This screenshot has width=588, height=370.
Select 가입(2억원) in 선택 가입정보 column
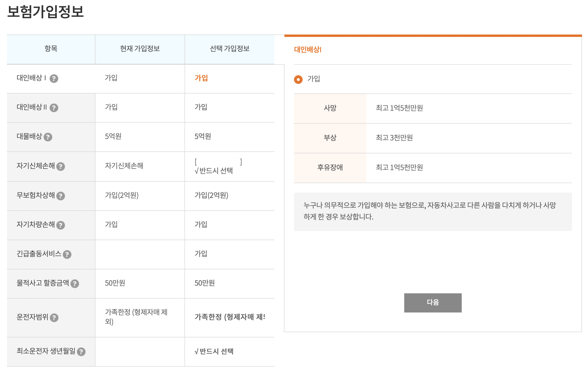click(x=211, y=195)
